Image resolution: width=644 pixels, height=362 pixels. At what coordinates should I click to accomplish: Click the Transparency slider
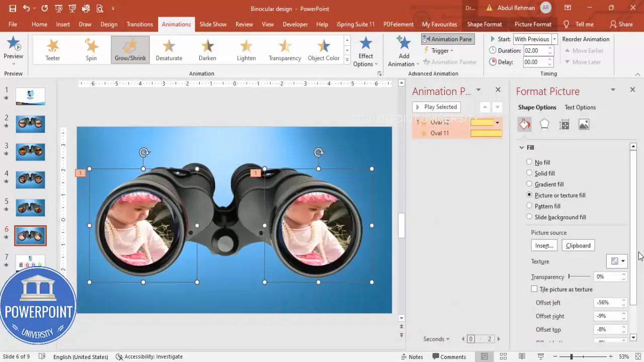[x=580, y=277]
